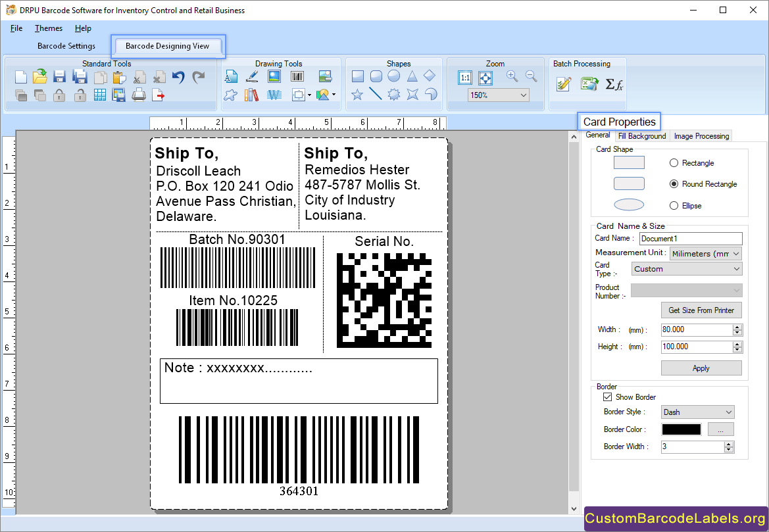Select the Signature pen tool
This screenshot has width=769, height=532.
tap(252, 76)
